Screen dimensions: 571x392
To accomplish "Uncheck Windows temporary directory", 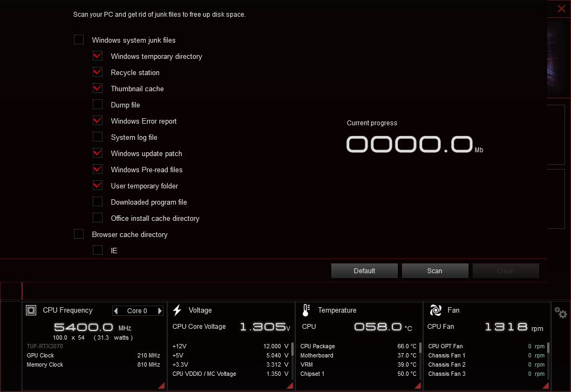I will pos(98,56).
